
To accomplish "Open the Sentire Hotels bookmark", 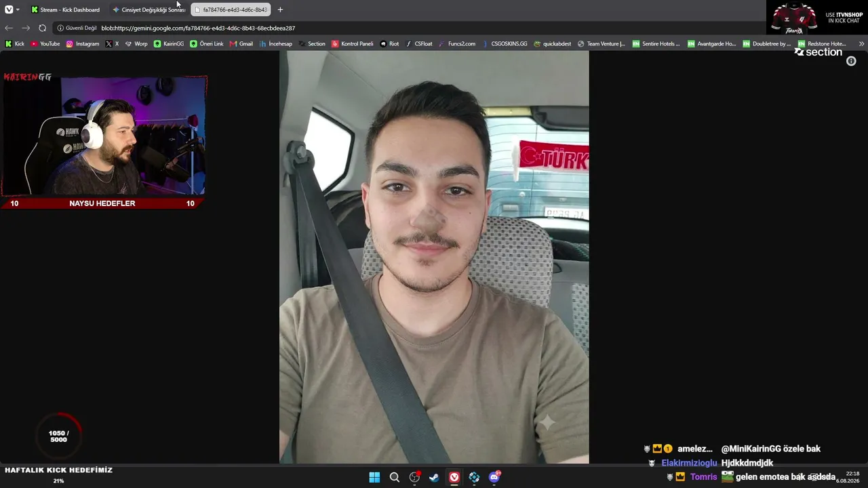I will (656, 43).
